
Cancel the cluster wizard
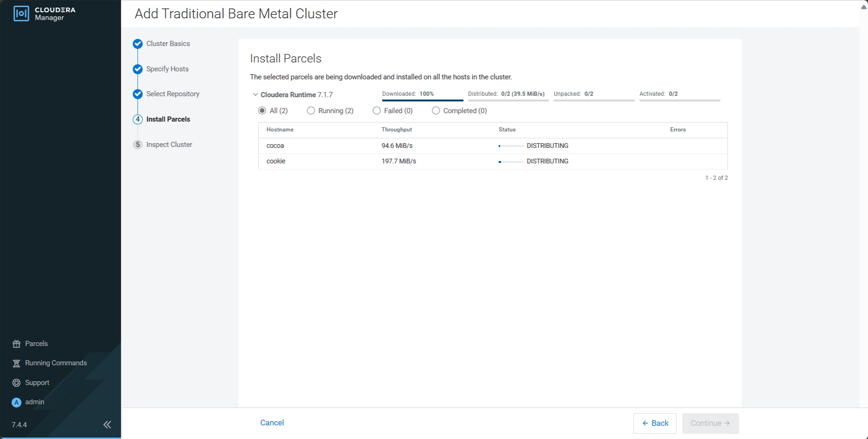click(x=272, y=423)
